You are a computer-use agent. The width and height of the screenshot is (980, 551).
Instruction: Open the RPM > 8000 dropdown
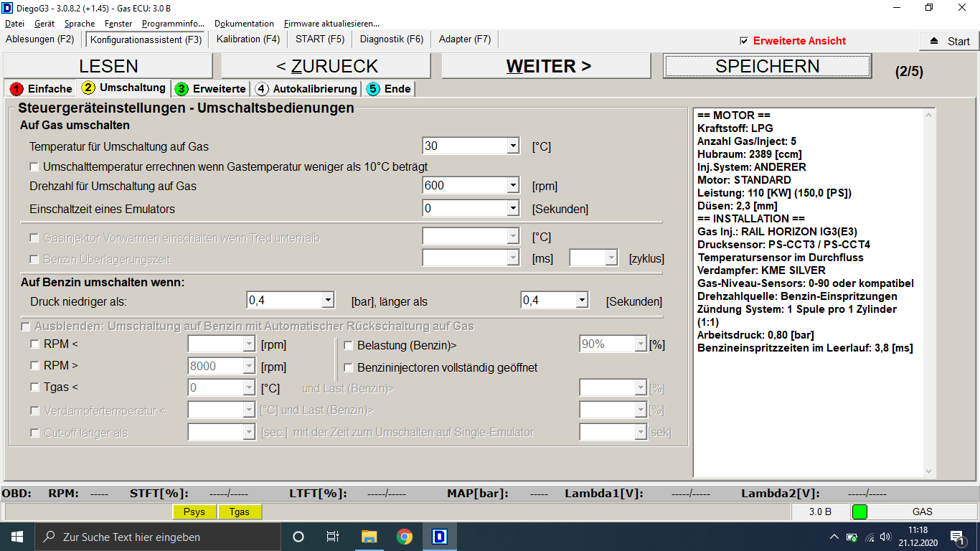[x=249, y=367]
